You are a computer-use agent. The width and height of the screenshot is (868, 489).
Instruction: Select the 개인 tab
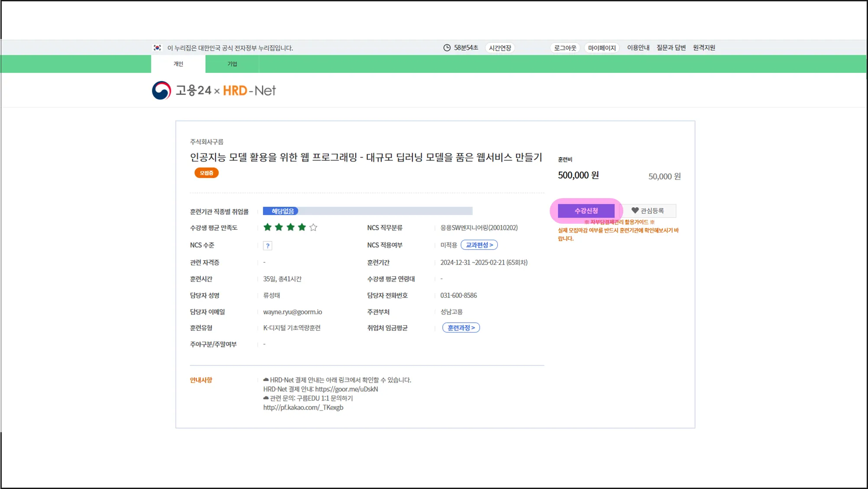(178, 64)
